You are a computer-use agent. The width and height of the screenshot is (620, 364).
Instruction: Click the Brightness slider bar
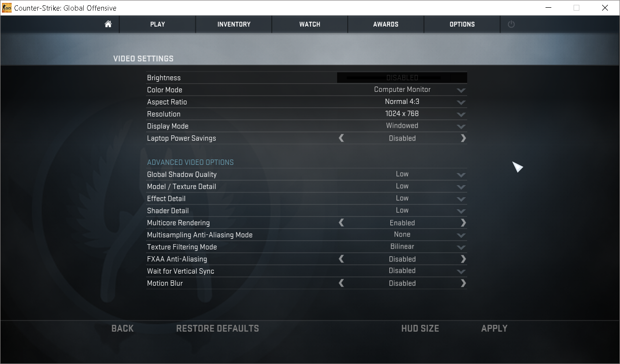coord(402,78)
